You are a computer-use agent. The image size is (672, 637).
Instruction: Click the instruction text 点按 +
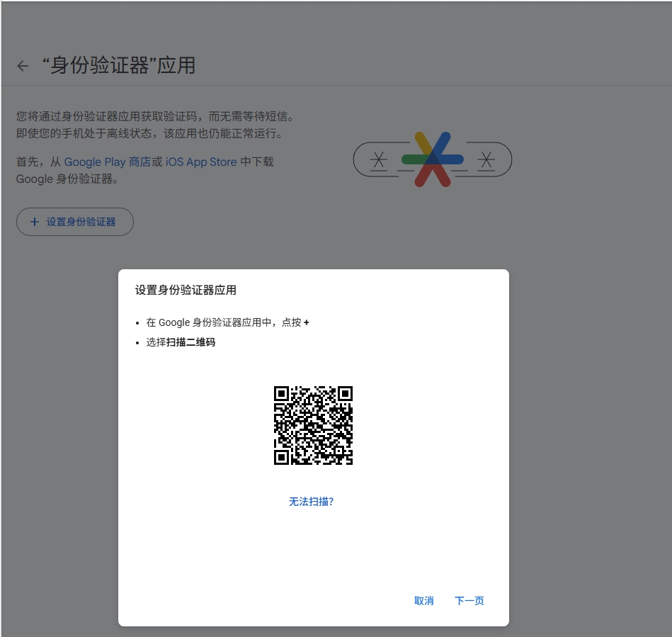coord(295,322)
